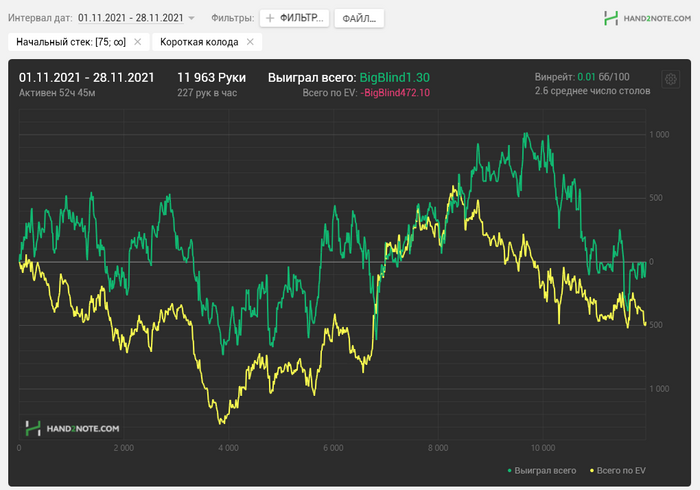
Task: Click the HAND2NOTE.COM logo at top right
Action: point(647,18)
